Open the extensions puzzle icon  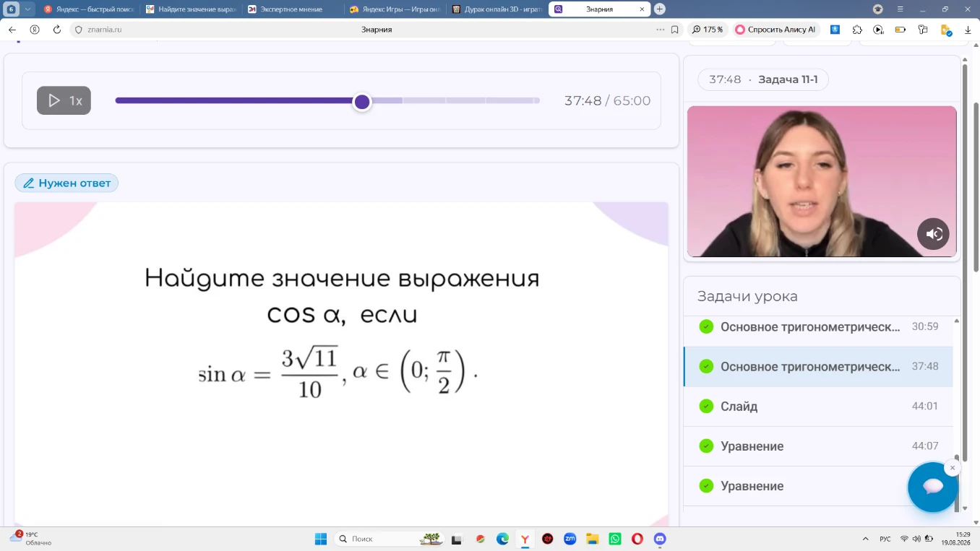pos(857,30)
